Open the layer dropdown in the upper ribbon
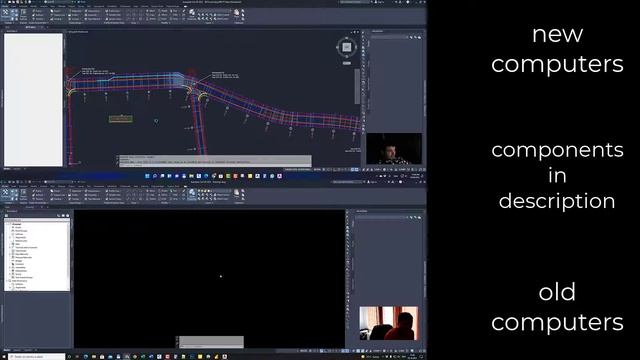The width and height of the screenshot is (640, 360). click(214, 11)
